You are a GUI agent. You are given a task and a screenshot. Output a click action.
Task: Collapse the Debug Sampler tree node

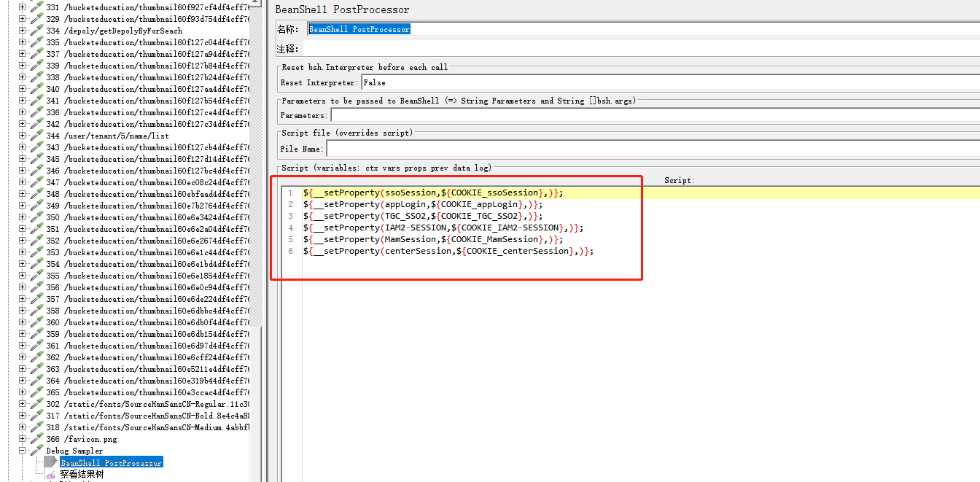pyautogui.click(x=22, y=451)
